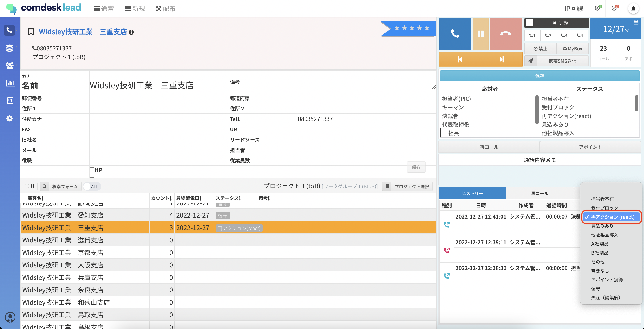Click the 通話内容メモ text area

(510, 175)
